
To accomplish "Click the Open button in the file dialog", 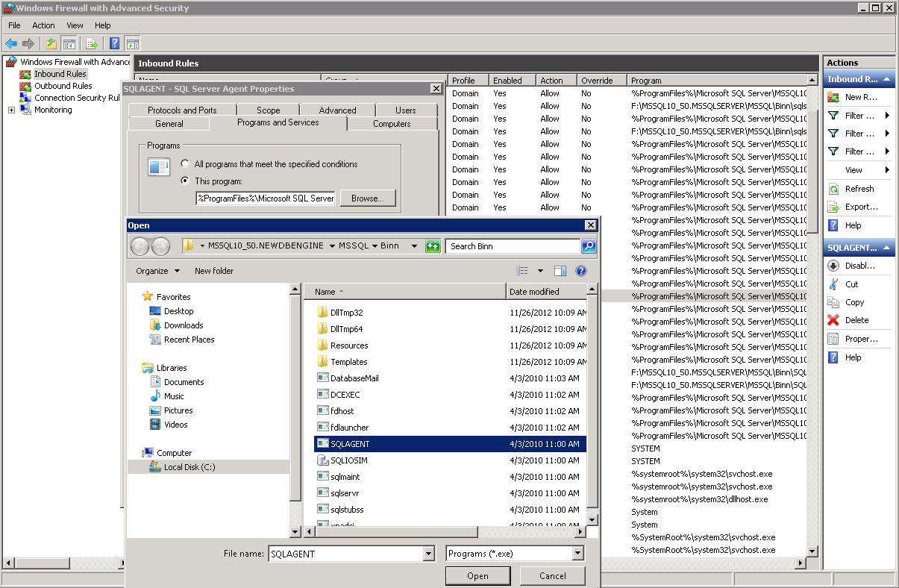I will (x=477, y=576).
